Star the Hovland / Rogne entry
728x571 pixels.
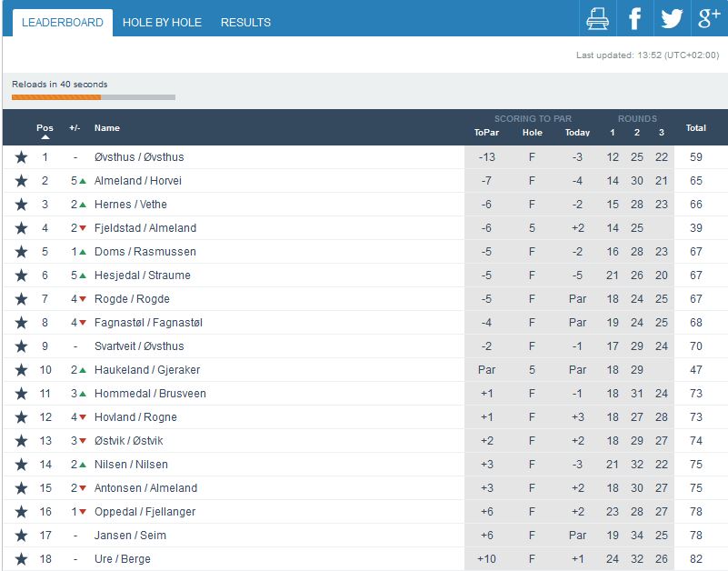[x=21, y=417]
